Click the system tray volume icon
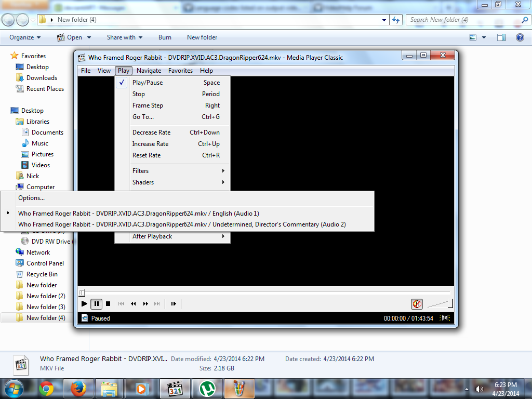The image size is (532, 399). pos(480,389)
